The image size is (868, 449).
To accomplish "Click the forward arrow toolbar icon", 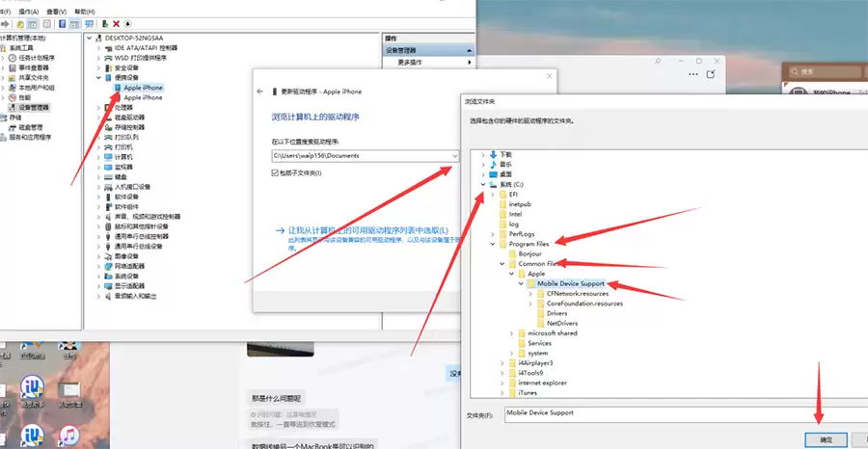I will click(x=6, y=24).
